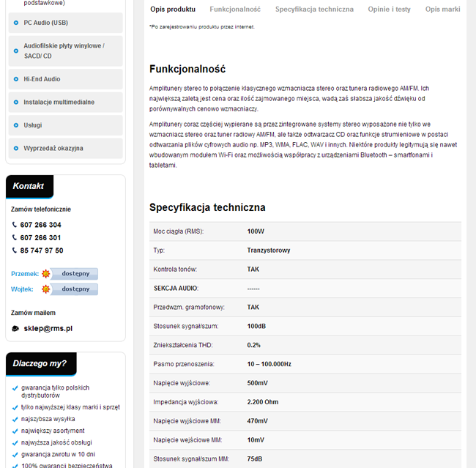
Task: Click the mail icon beside sklep@rms.pl
Action: [15, 329]
